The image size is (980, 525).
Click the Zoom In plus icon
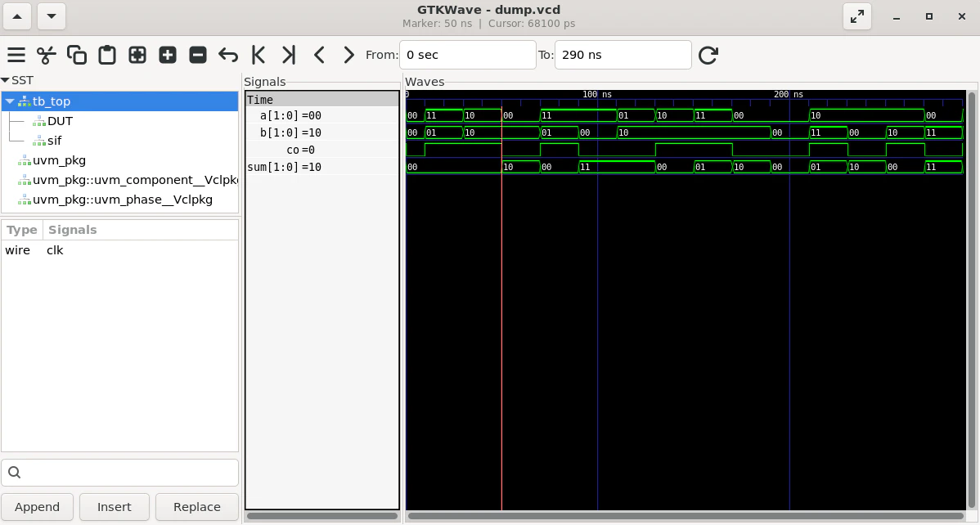168,55
